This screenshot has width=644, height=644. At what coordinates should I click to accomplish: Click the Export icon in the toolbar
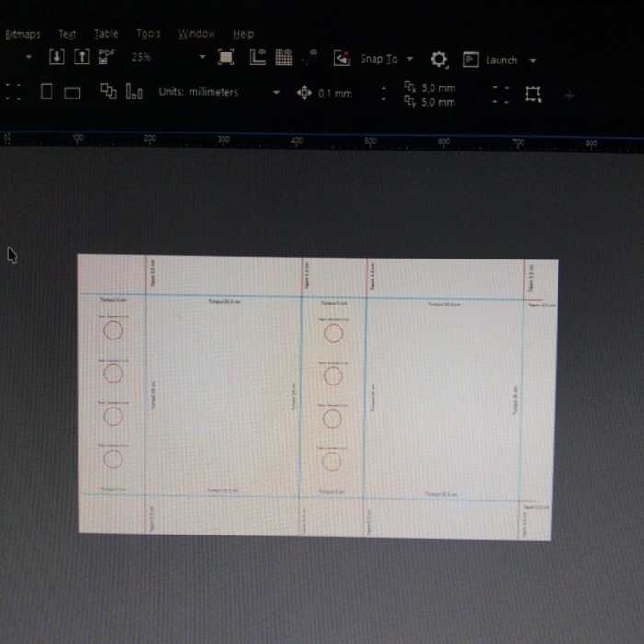point(82,58)
